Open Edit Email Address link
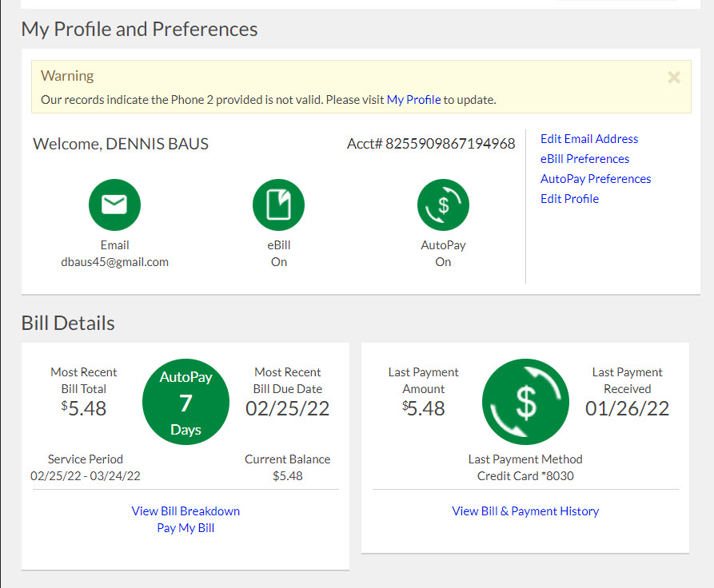This screenshot has height=588, width=714. (589, 139)
